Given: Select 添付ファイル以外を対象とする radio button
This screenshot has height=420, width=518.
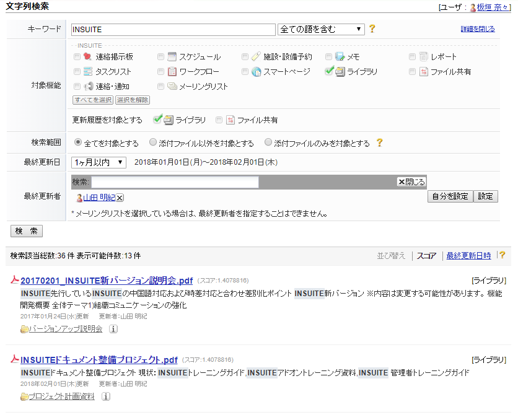Looking at the screenshot, I should [x=152, y=142].
